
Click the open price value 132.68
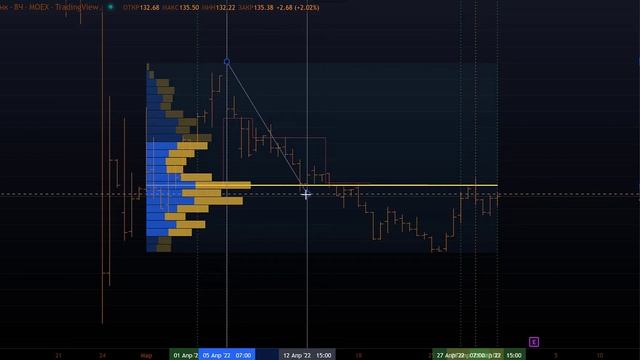(149, 7)
